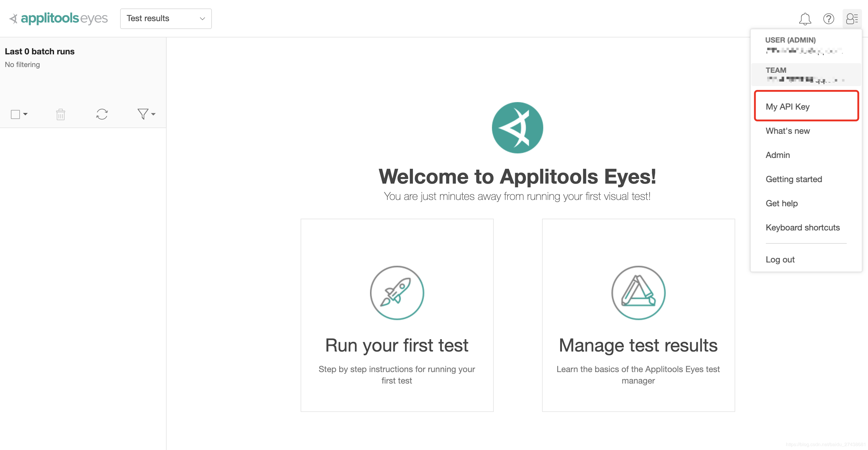Click Keyboard shortcuts menu item
The image size is (868, 450).
pyautogui.click(x=803, y=227)
